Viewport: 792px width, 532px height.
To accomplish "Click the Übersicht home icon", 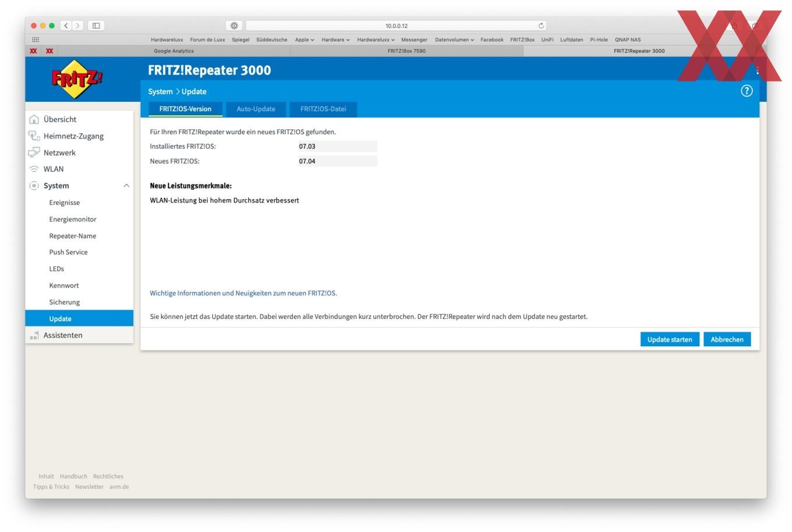I will click(x=34, y=119).
